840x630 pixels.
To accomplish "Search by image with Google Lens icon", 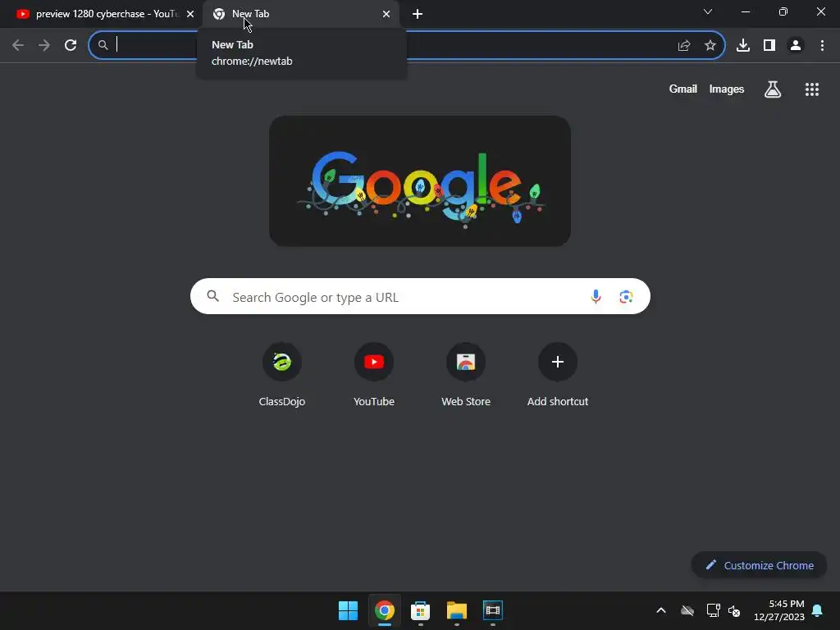I will pos(626,296).
